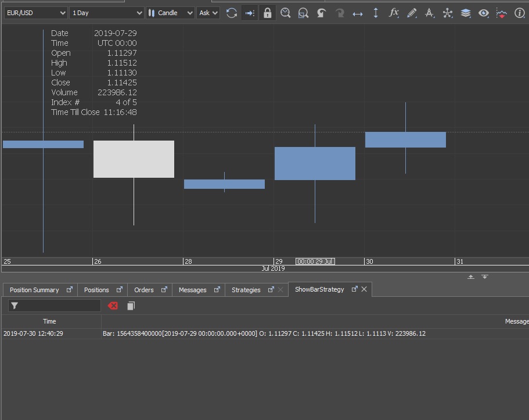Select the pencil drawing tool
Image resolution: width=529 pixels, height=420 pixels.
pyautogui.click(x=412, y=13)
